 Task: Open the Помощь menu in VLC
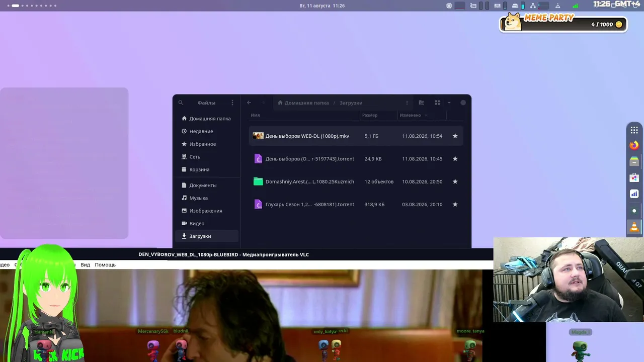point(105,265)
